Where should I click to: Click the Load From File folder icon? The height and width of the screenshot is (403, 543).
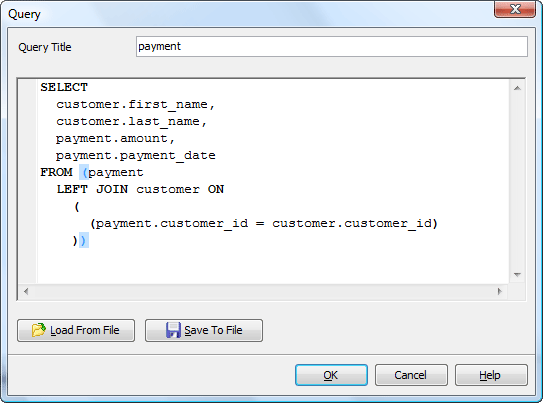tap(38, 330)
